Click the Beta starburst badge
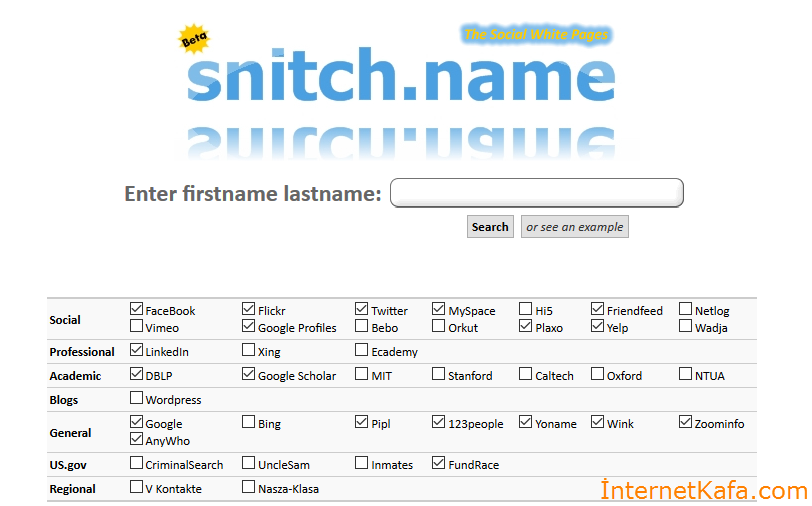Image resolution: width=812 pixels, height=506 pixels. (x=194, y=38)
